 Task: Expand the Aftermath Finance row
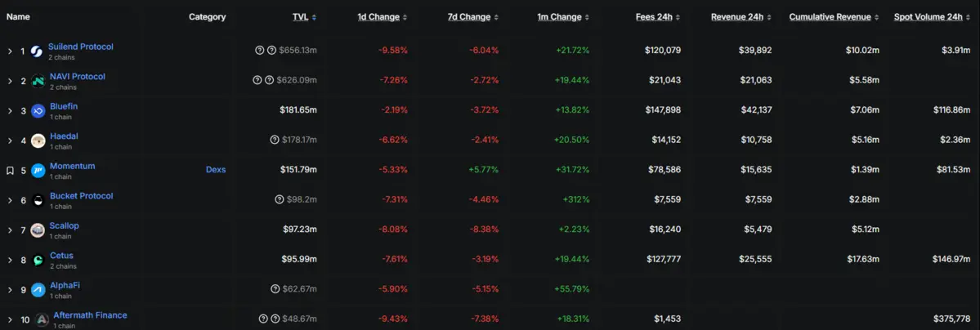pyautogui.click(x=10, y=319)
